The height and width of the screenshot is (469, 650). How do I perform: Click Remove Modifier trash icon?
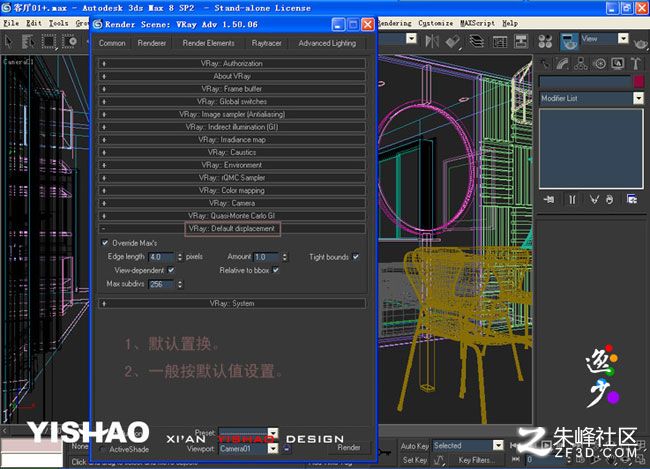[609, 200]
